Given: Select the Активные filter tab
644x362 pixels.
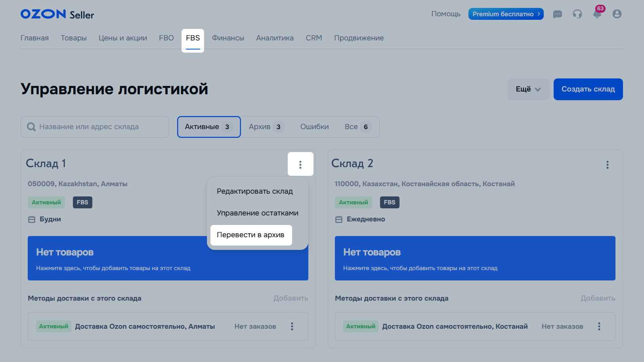Looking at the screenshot, I should (209, 127).
